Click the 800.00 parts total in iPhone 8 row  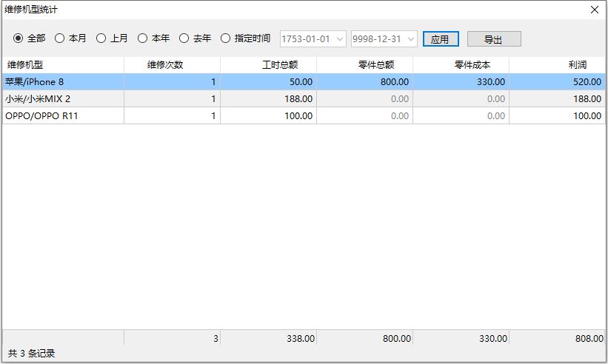tap(364, 81)
